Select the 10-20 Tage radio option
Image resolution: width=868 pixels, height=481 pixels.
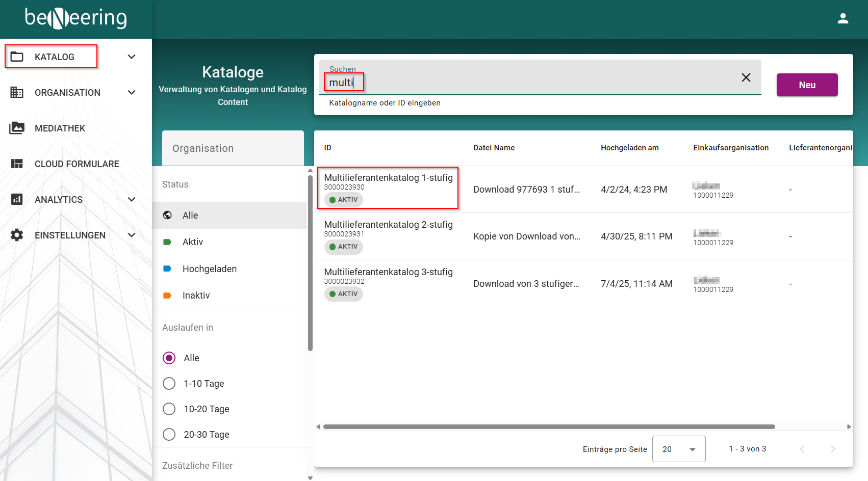coord(169,409)
